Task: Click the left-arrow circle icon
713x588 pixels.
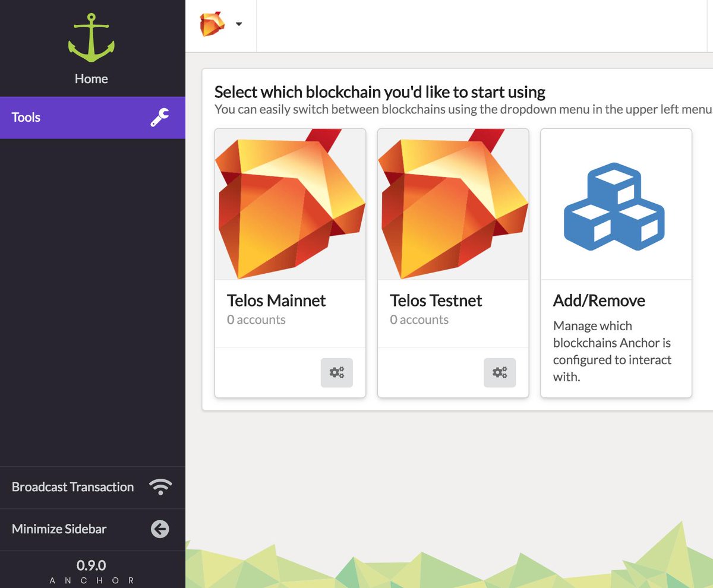Action: click(160, 529)
